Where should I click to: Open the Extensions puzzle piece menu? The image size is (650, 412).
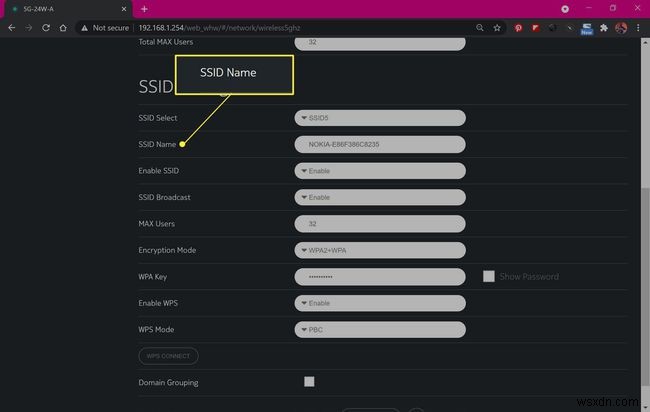[x=603, y=28]
